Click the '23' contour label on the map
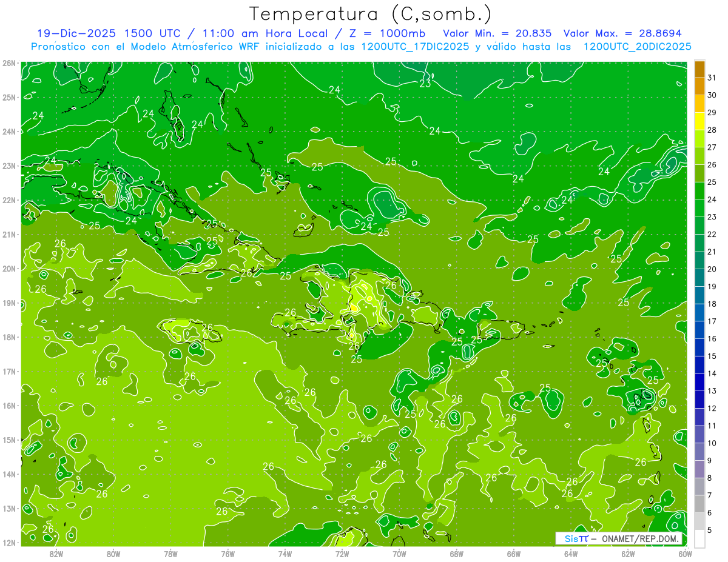The image size is (728, 562). (425, 84)
